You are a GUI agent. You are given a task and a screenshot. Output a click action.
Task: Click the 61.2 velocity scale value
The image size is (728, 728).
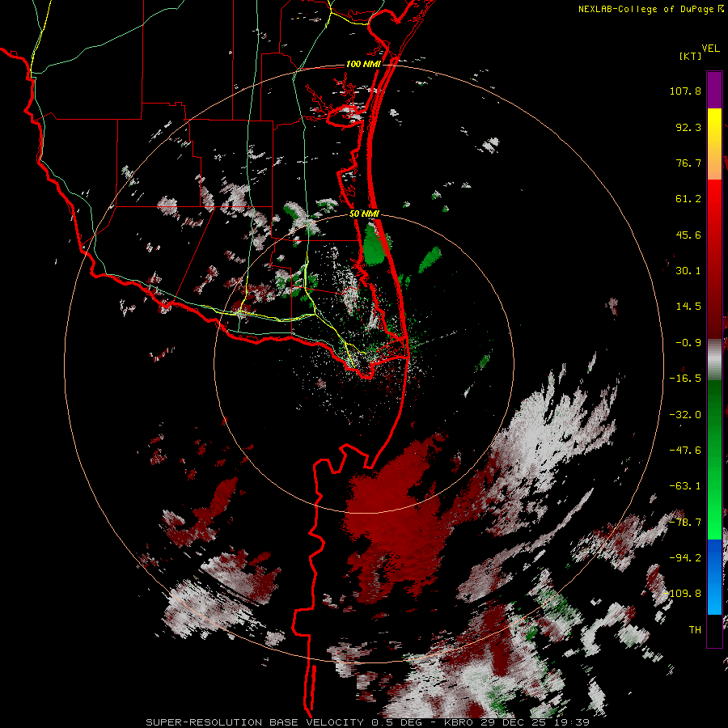[x=688, y=199]
